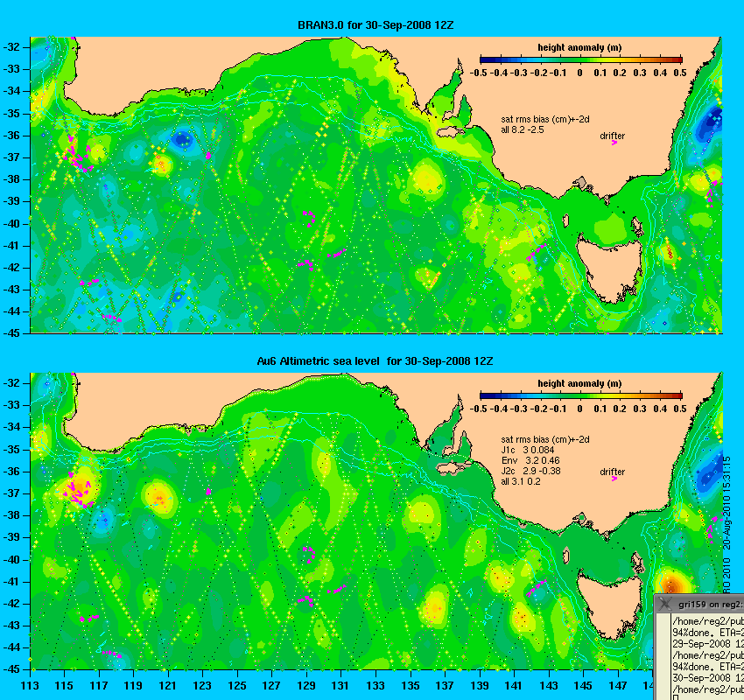Click latitude label '-38' on the Au6 Altimetric panel
The width and height of the screenshot is (744, 700).
coord(11,515)
